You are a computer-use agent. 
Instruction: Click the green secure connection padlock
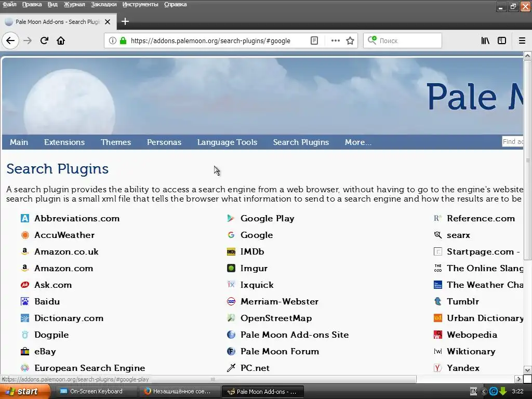coord(123,41)
